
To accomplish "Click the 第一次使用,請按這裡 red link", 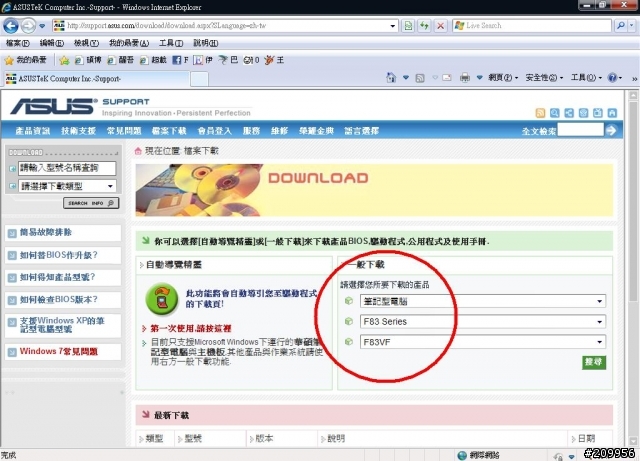I will (191, 328).
